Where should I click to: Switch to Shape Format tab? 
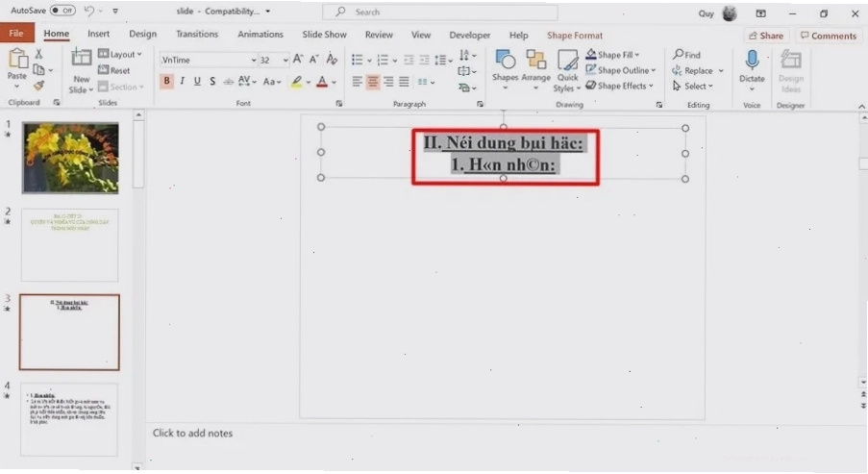[x=575, y=35]
